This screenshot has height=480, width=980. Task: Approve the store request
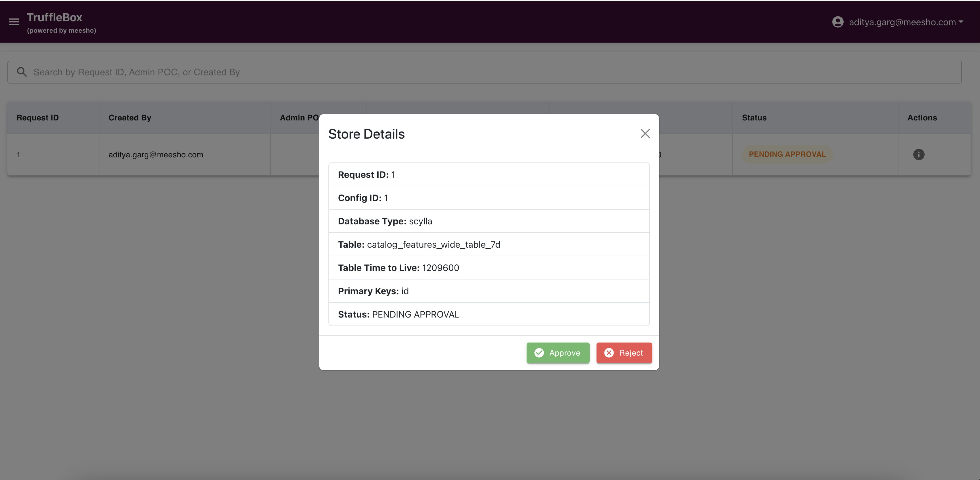pyautogui.click(x=558, y=353)
